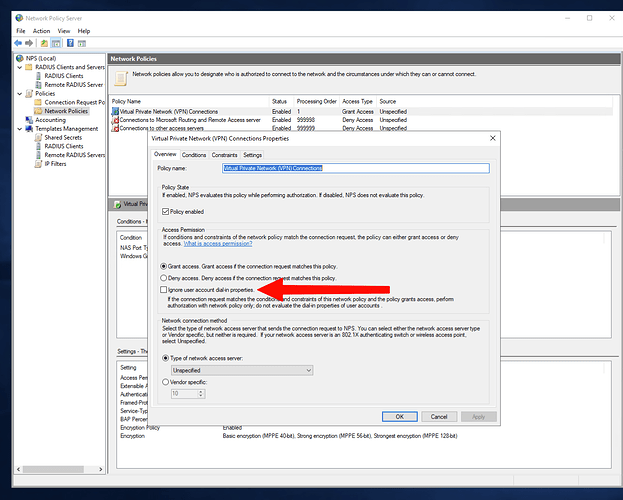Viewport: 623px width, 500px height.
Task: Open the Action menu
Action: click(41, 31)
